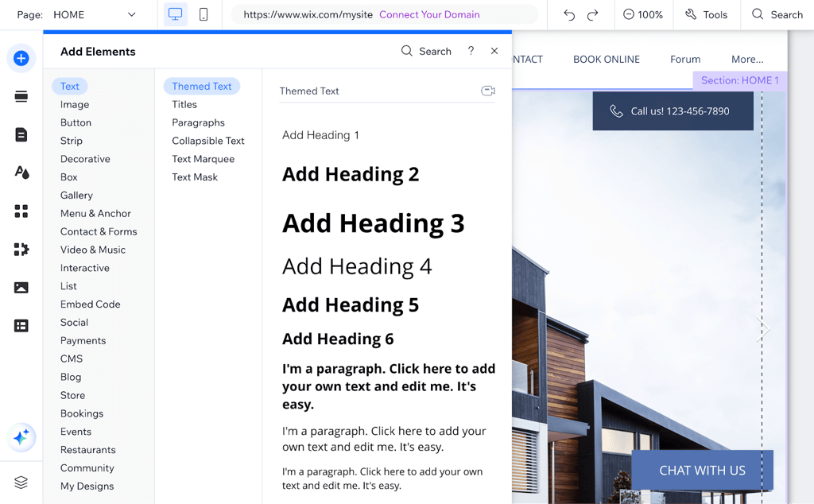Select the Interactive category
Viewport: 814px width, 504px height.
pyautogui.click(x=84, y=268)
